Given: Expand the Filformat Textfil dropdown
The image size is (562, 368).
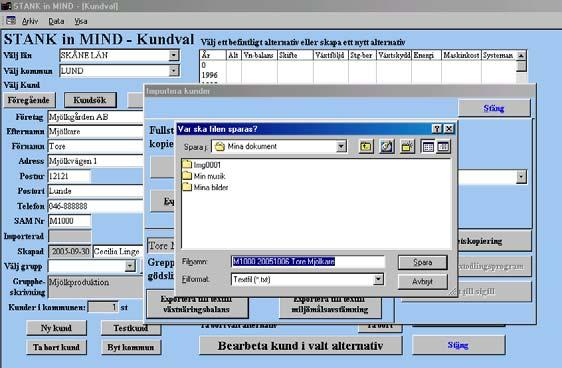Looking at the screenshot, I should [378, 279].
